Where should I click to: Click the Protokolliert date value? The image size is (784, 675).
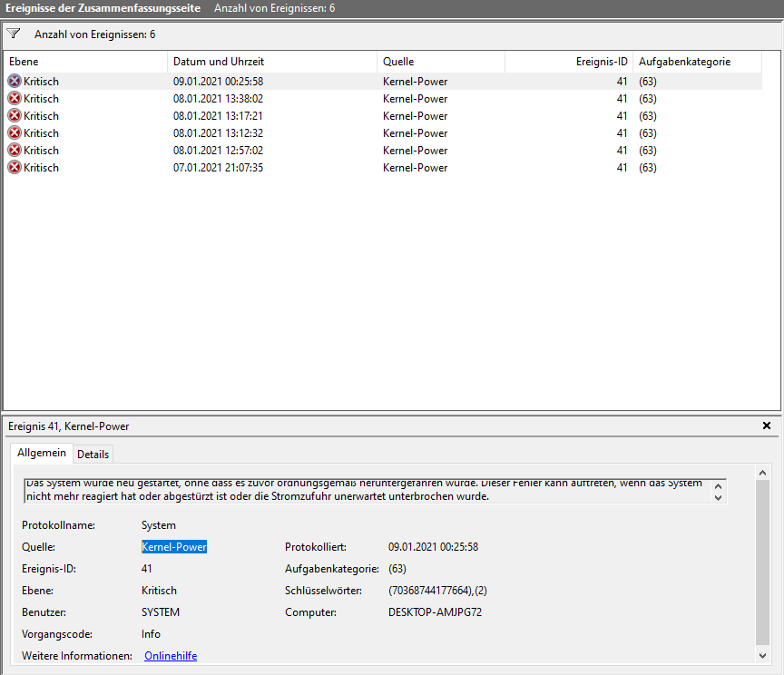tap(433, 547)
